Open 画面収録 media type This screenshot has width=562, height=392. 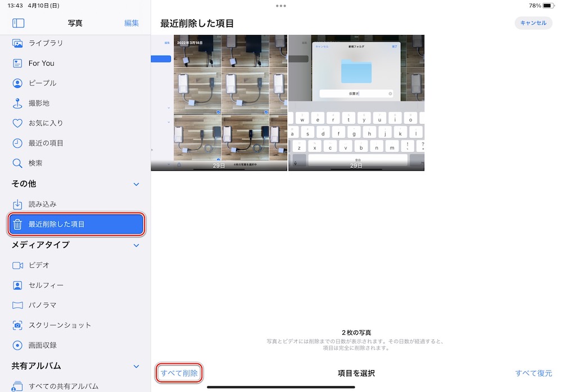click(x=75, y=345)
